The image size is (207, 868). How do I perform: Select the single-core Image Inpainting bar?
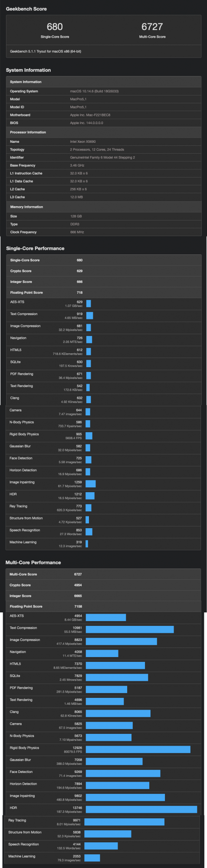click(x=91, y=484)
